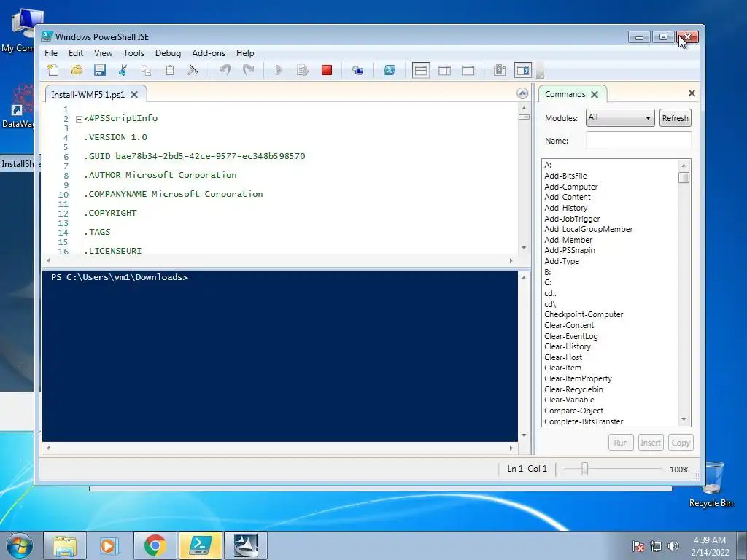Collapse the script pane with round arrow
Viewport: 747px width, 560px height.
tap(522, 93)
